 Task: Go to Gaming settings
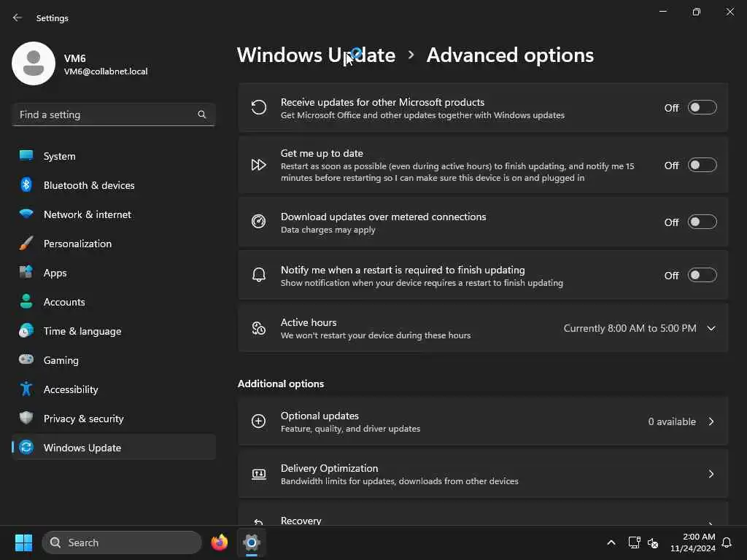(113, 360)
